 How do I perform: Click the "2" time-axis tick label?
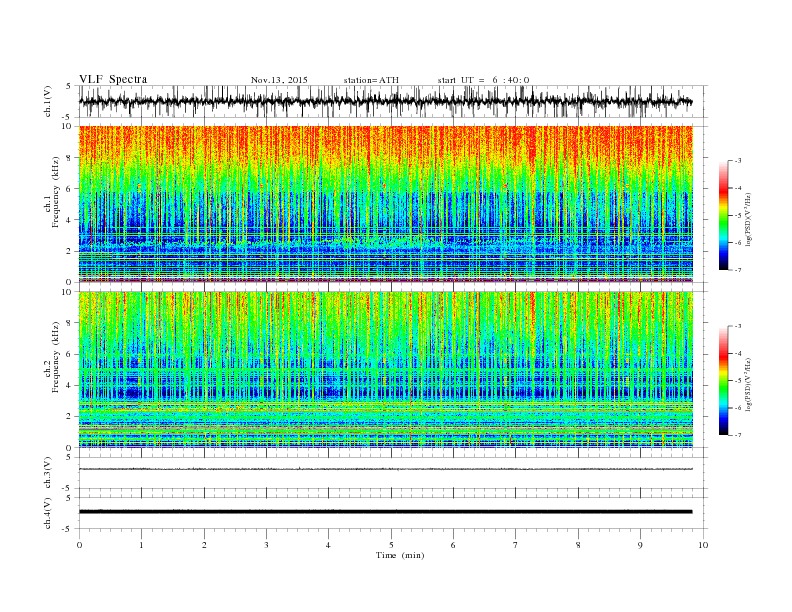(204, 545)
